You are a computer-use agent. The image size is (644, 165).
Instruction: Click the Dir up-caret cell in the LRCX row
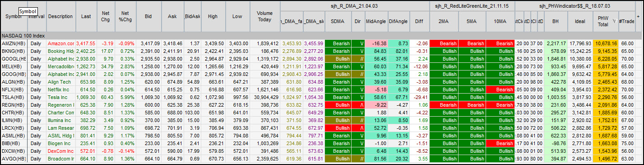(x=358, y=128)
